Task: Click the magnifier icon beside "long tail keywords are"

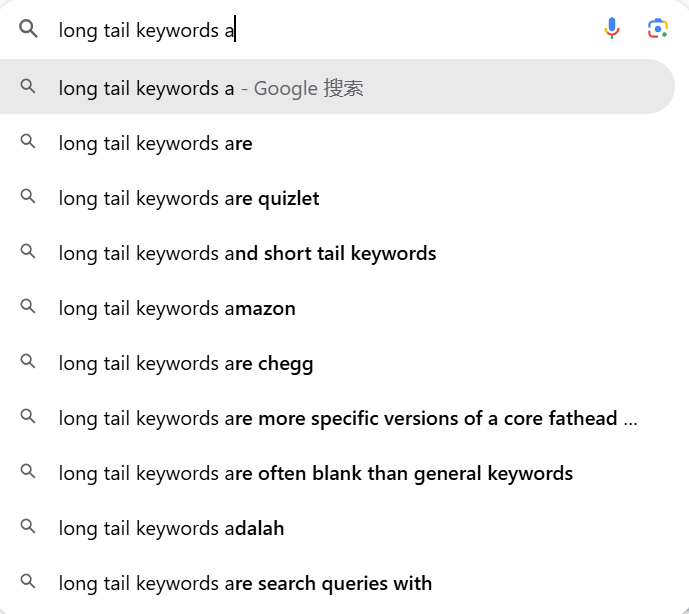Action: coord(28,143)
